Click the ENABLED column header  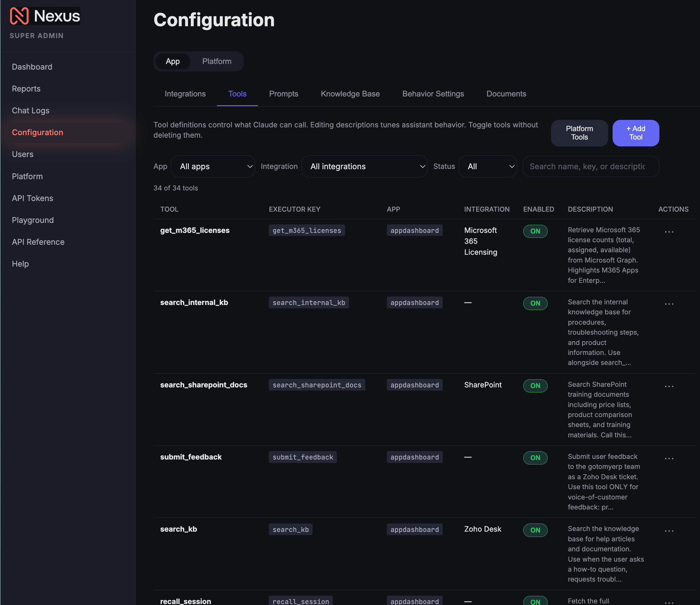(x=539, y=209)
